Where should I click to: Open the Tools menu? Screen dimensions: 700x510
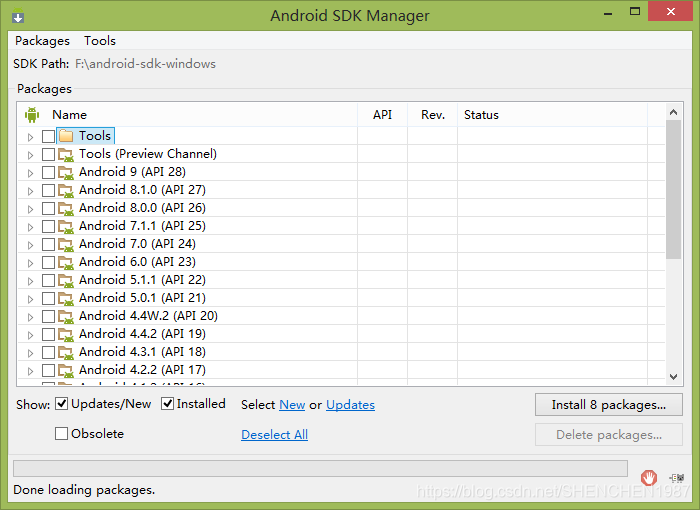[x=100, y=41]
